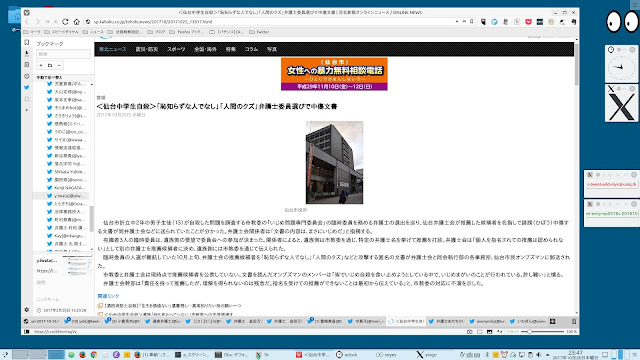Add new bookmark with plus button
This screenshot has height=360, width=640.
[41, 65]
